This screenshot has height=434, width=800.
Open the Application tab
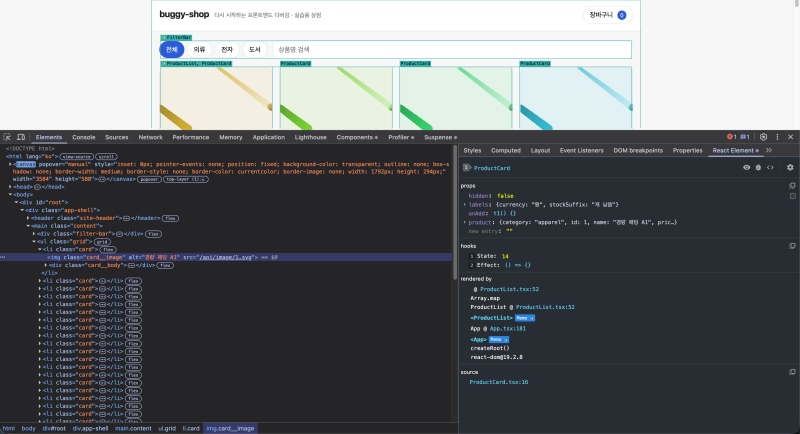coord(269,137)
